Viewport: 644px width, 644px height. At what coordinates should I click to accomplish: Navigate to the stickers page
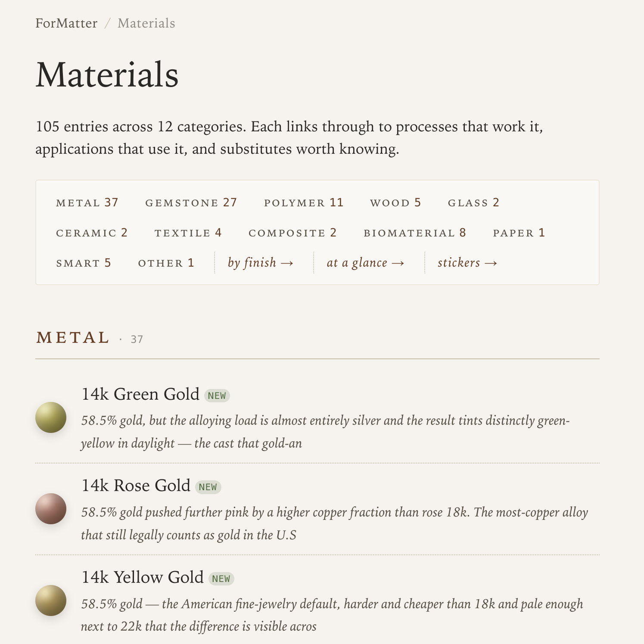pos(467,262)
